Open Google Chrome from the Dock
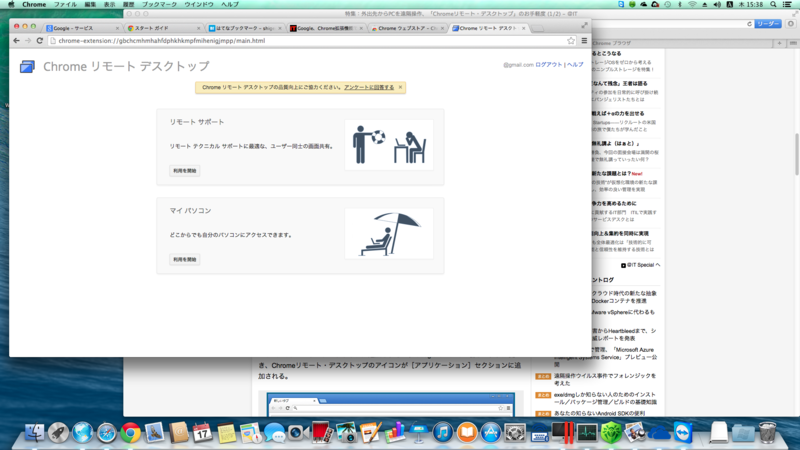The width and height of the screenshot is (800, 450). pos(130,433)
